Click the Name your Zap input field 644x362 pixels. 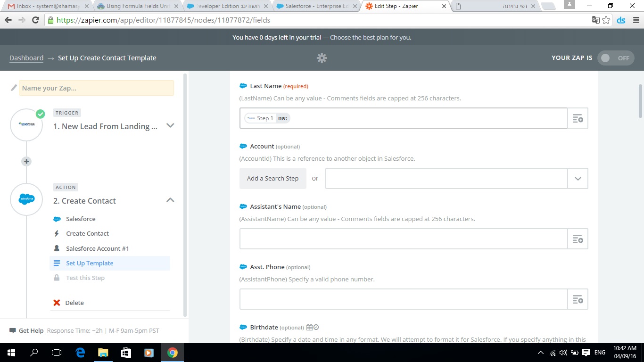tap(96, 88)
